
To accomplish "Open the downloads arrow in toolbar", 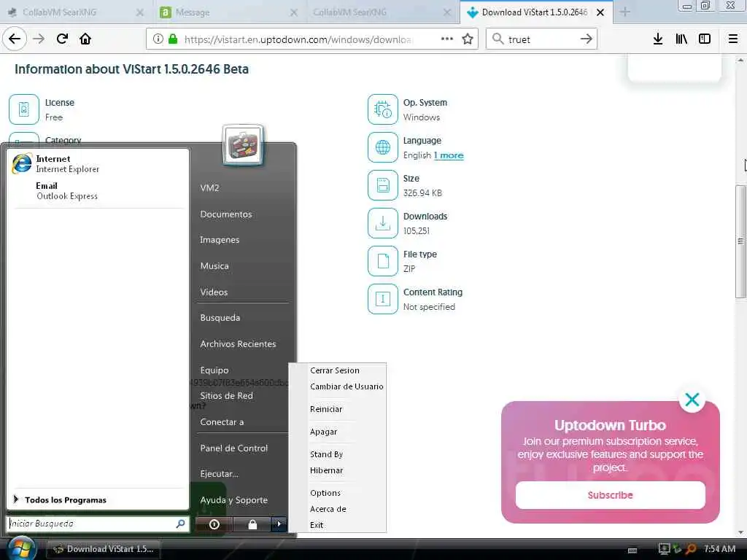I will [x=658, y=39].
